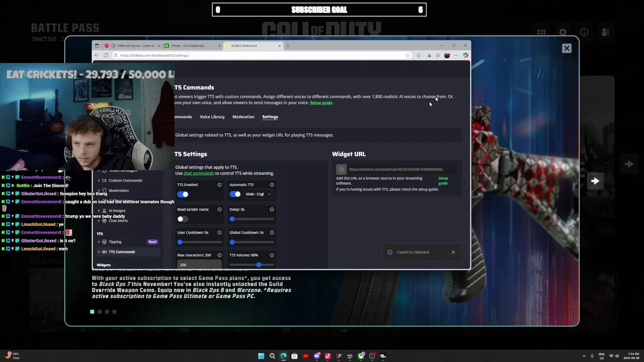
Task: Open Custom Commands in sidebar
Action: pyautogui.click(x=125, y=180)
